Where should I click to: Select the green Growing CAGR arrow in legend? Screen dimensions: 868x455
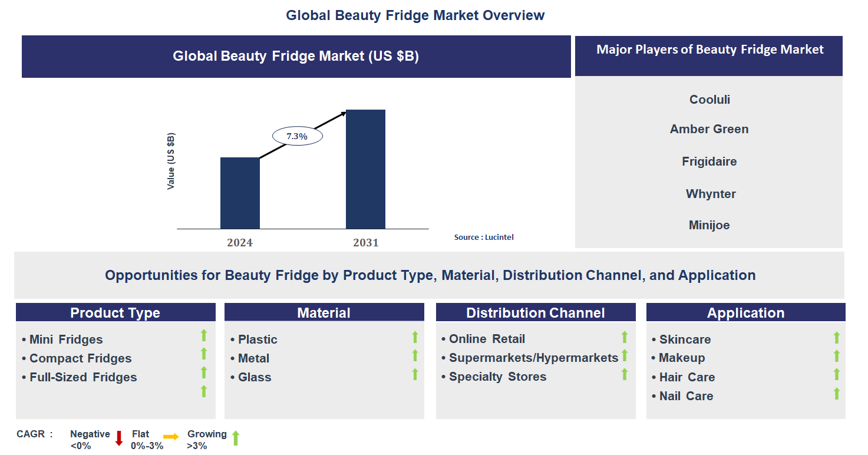pyautogui.click(x=235, y=439)
